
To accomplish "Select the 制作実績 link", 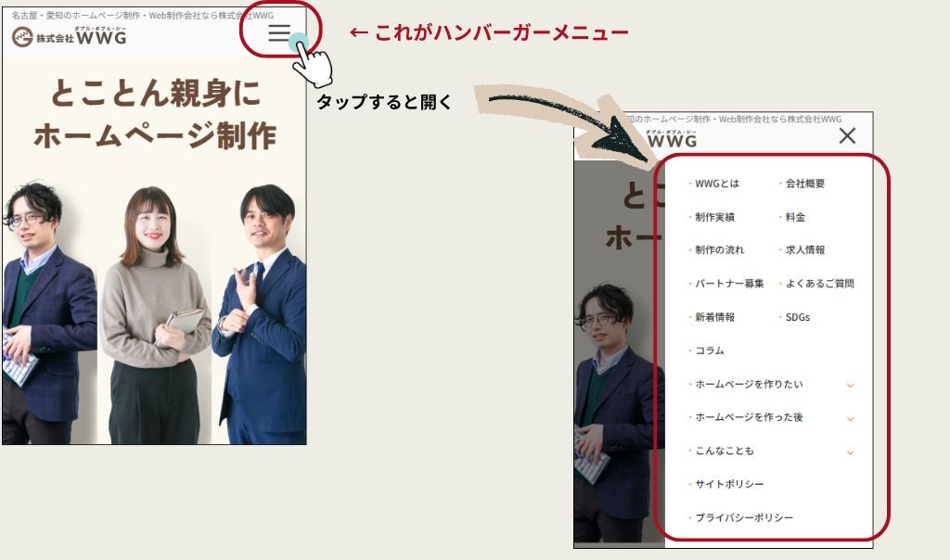I will tap(714, 216).
